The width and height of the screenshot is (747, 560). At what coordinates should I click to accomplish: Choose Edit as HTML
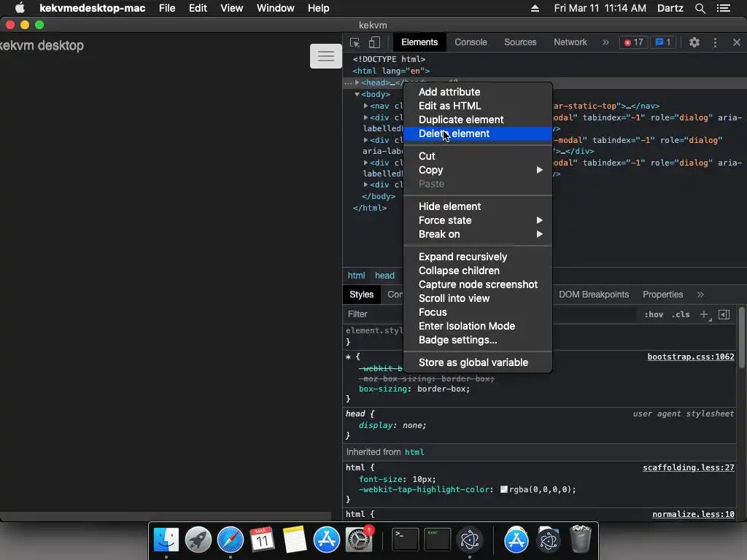click(478, 106)
